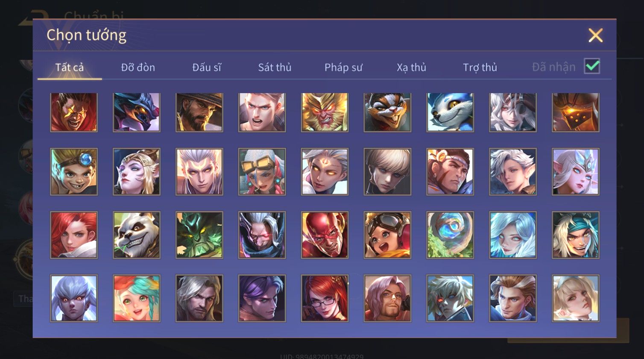Toggle the Đã nhận checkbox
This screenshot has width=644, height=359.
[x=592, y=66]
